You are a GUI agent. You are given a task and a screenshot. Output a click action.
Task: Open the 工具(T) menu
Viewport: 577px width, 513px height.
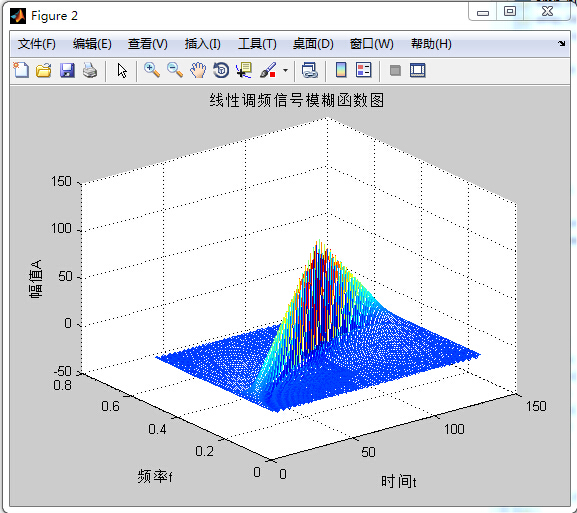point(257,44)
